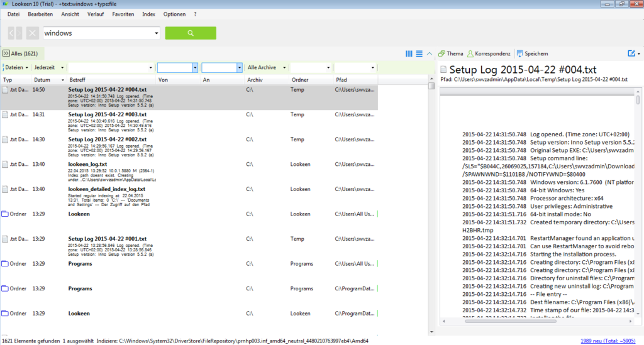Click the results list vertical scrollbar thumb
This screenshot has width=644, height=345.
(431, 85)
